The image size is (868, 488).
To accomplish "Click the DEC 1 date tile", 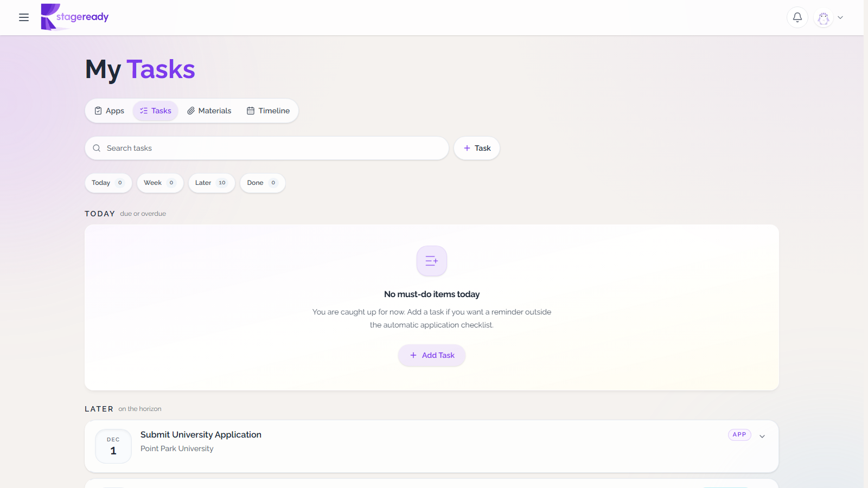I will coord(113,446).
